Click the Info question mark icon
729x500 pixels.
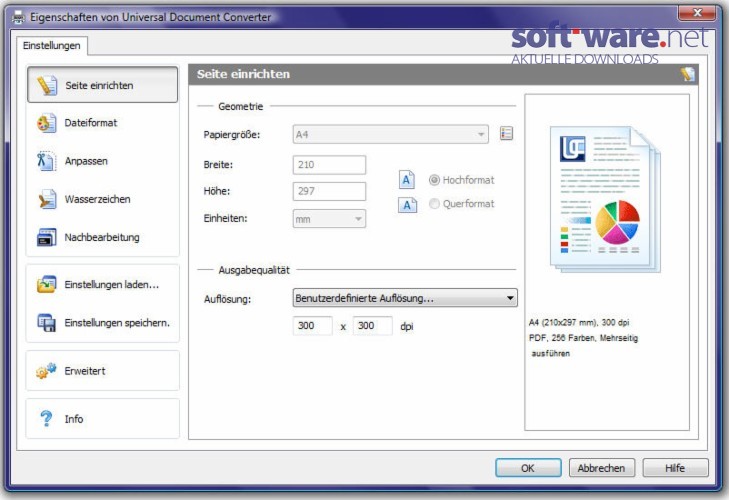point(46,419)
